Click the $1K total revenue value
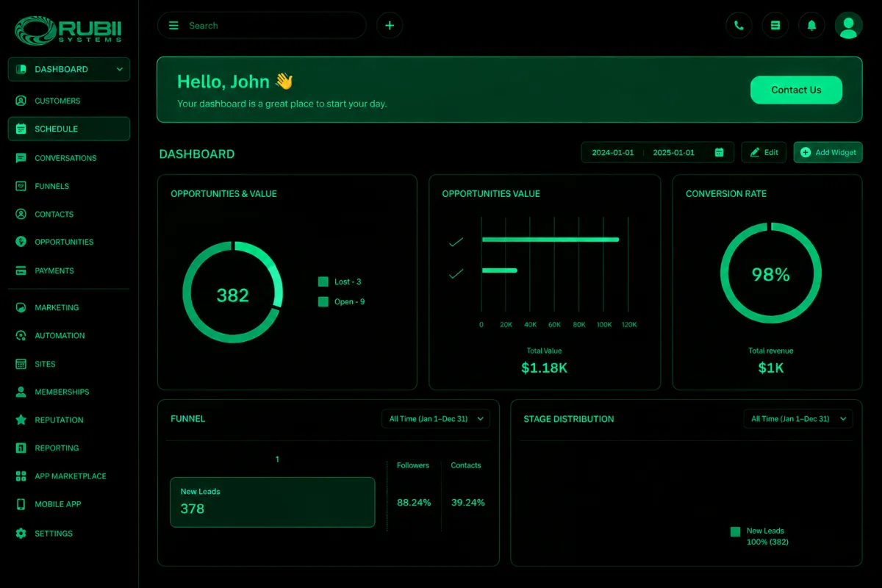The image size is (882, 588). (x=771, y=368)
